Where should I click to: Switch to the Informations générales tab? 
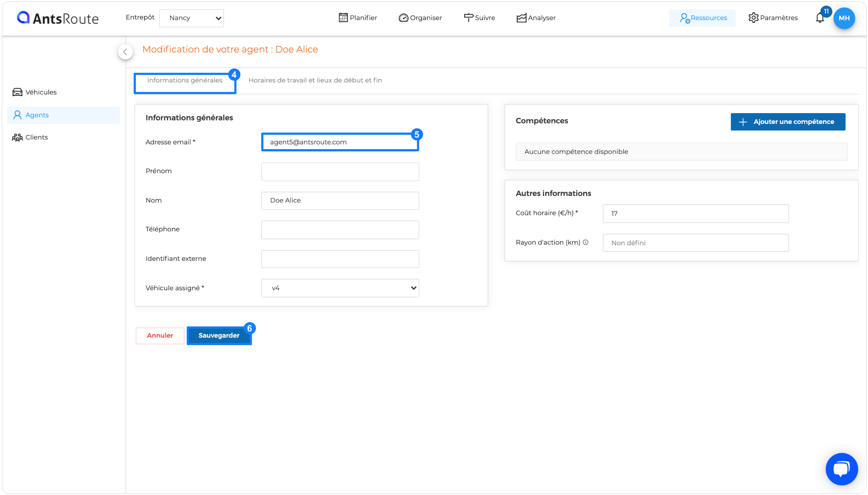(185, 80)
